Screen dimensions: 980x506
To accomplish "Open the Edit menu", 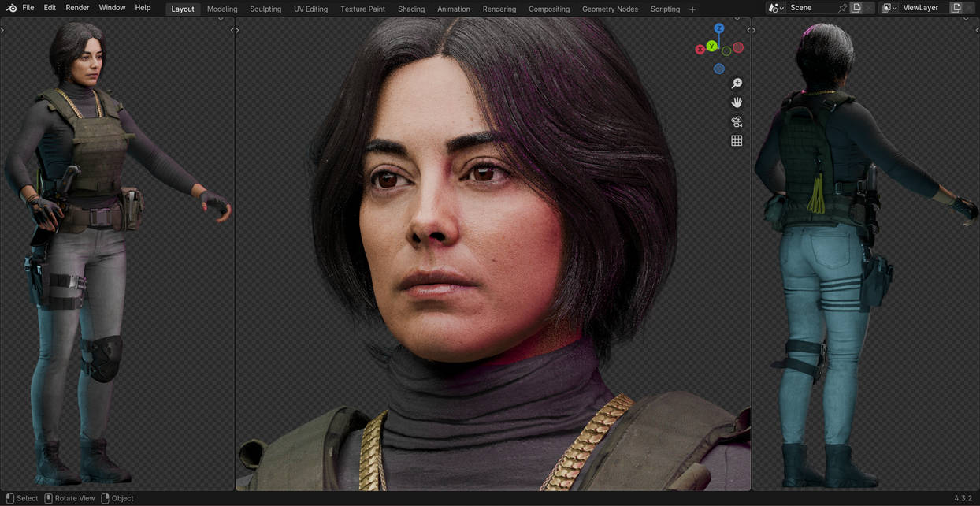I will coord(50,8).
